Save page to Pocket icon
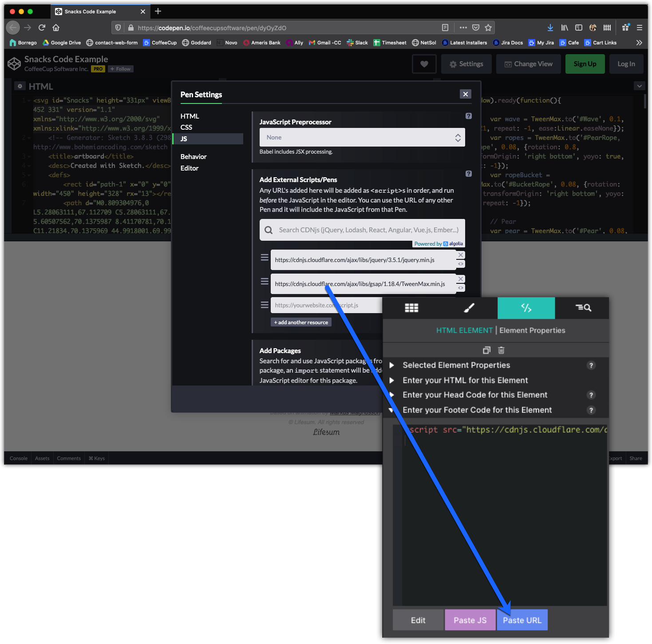652x644 pixels. tap(476, 28)
